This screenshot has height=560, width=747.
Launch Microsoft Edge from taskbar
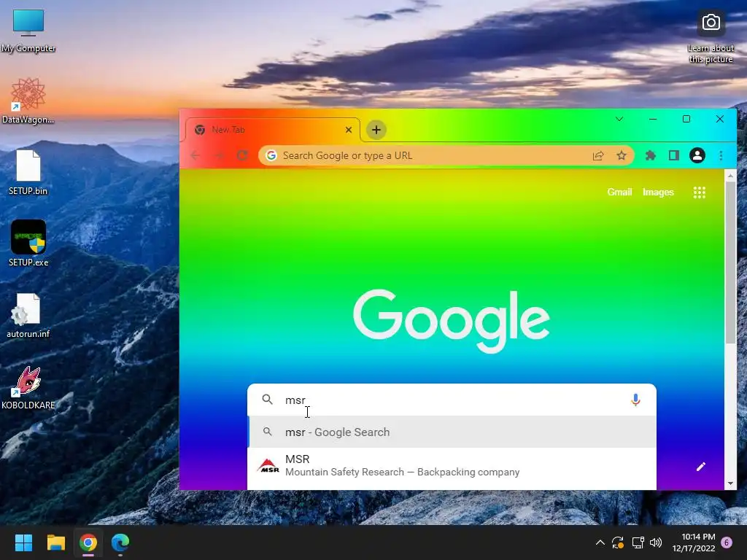click(120, 542)
